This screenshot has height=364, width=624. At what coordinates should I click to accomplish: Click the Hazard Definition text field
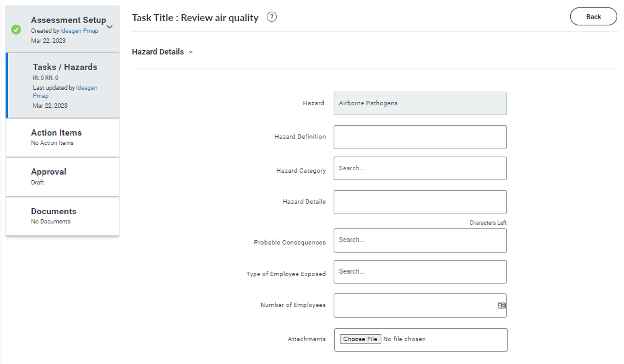(420, 137)
